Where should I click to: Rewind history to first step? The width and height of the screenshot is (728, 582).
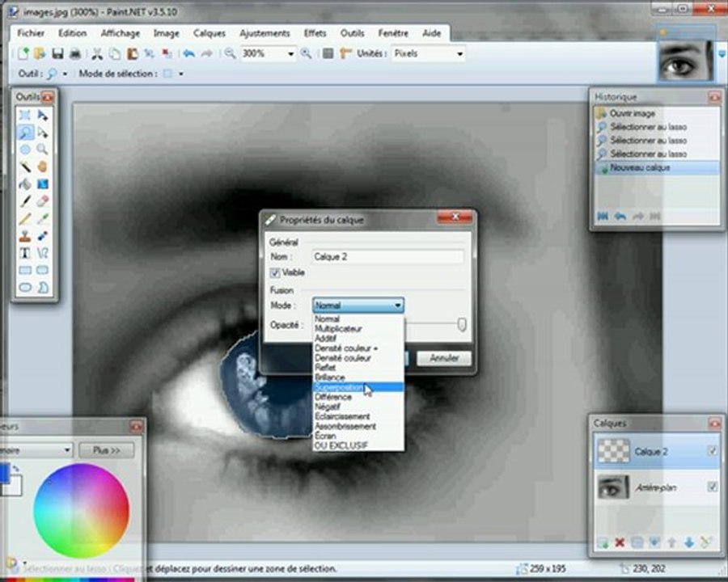click(x=603, y=217)
